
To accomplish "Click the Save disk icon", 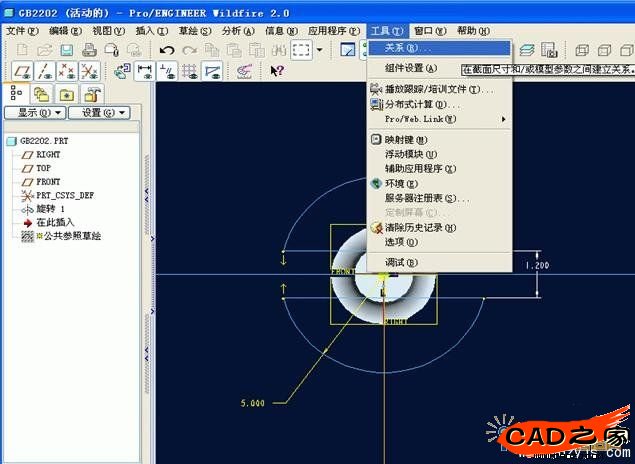I will [67, 50].
